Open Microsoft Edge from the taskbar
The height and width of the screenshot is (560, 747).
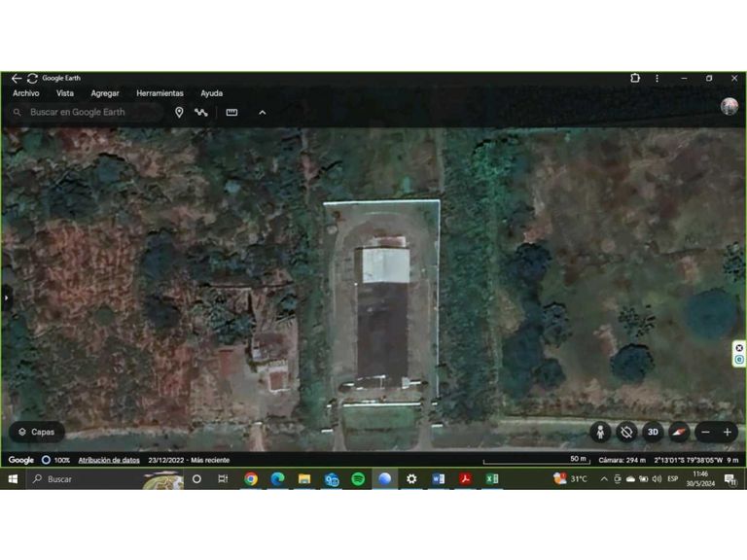(277, 479)
